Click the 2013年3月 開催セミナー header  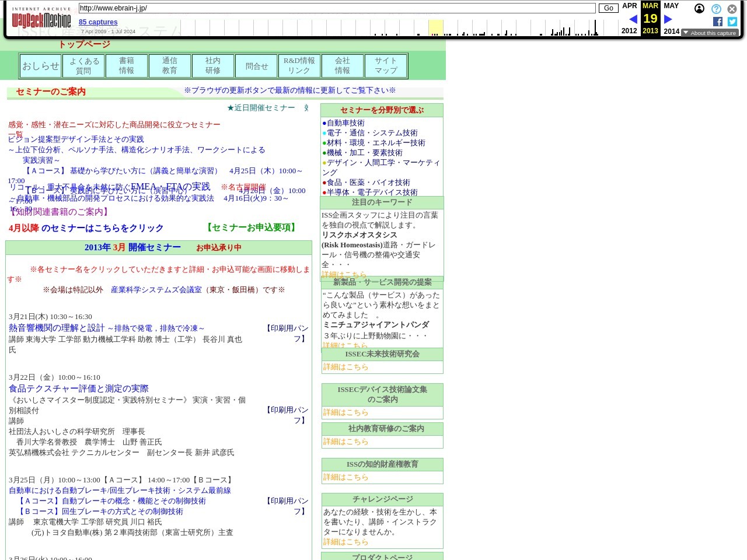coord(132,247)
